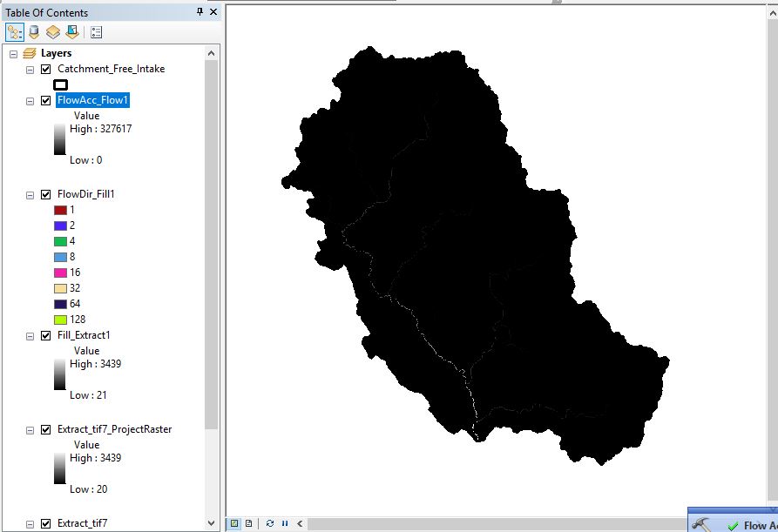Select List By Selection button
The image size is (778, 532).
[x=72, y=33]
